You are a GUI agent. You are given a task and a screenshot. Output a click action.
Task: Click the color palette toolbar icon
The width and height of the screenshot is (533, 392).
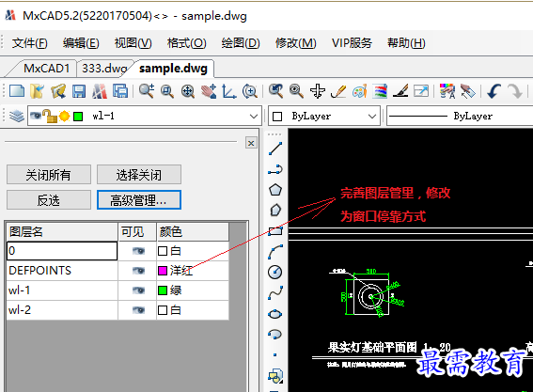click(360, 91)
